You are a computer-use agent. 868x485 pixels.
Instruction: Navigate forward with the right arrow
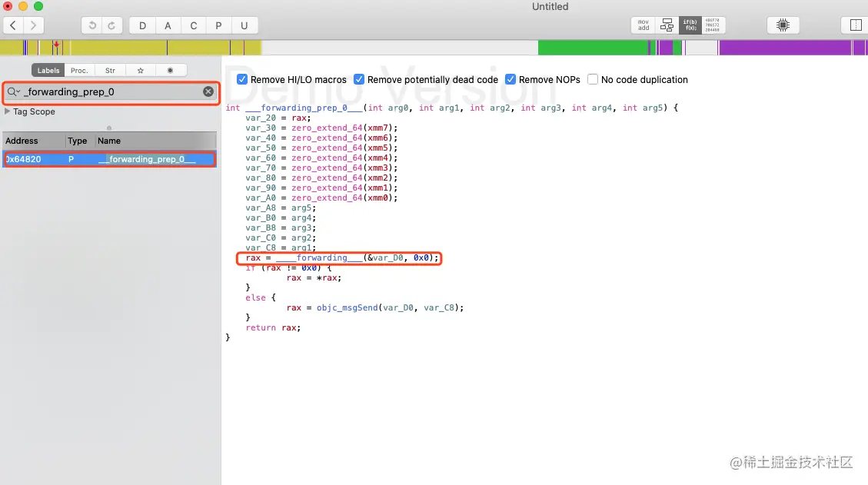(x=33, y=25)
